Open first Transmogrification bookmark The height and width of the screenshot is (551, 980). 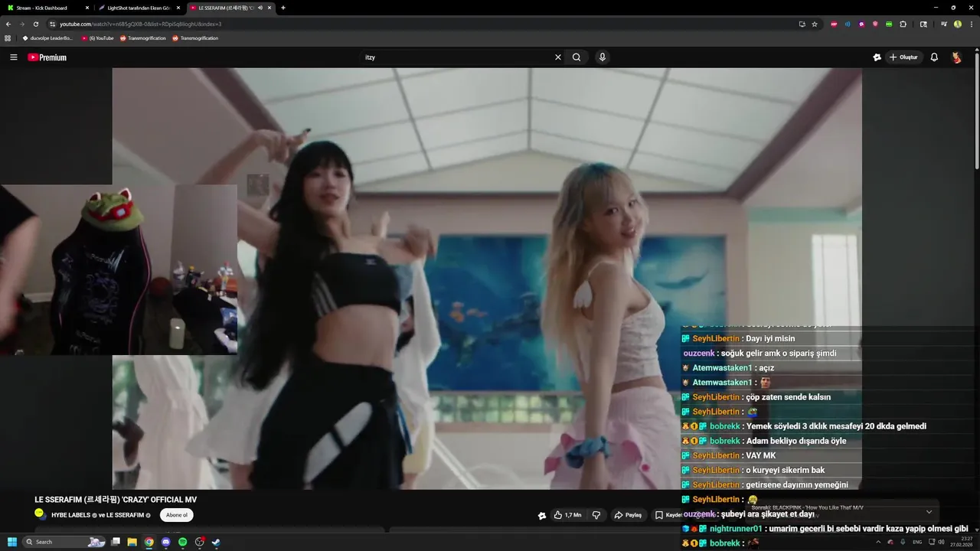pos(143,37)
